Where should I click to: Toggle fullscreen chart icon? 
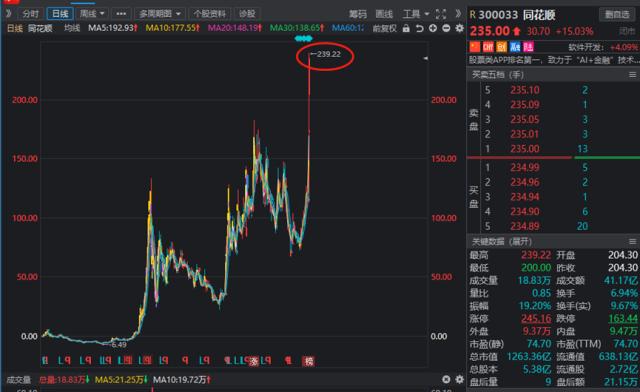click(x=441, y=14)
